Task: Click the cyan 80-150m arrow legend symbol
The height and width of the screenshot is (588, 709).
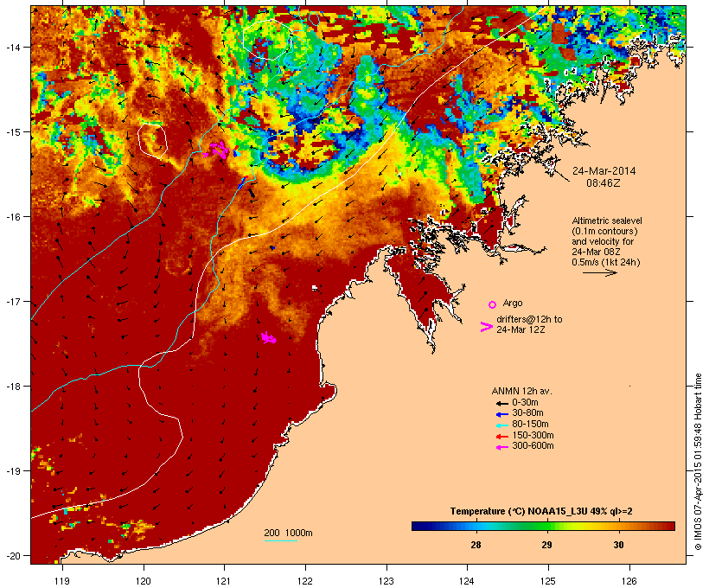Action: tap(501, 425)
